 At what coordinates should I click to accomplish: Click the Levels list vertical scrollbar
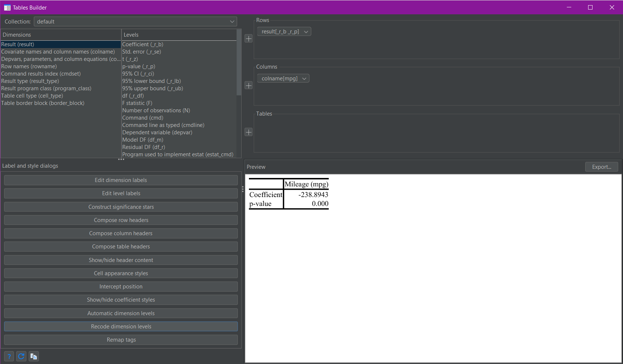(239, 62)
